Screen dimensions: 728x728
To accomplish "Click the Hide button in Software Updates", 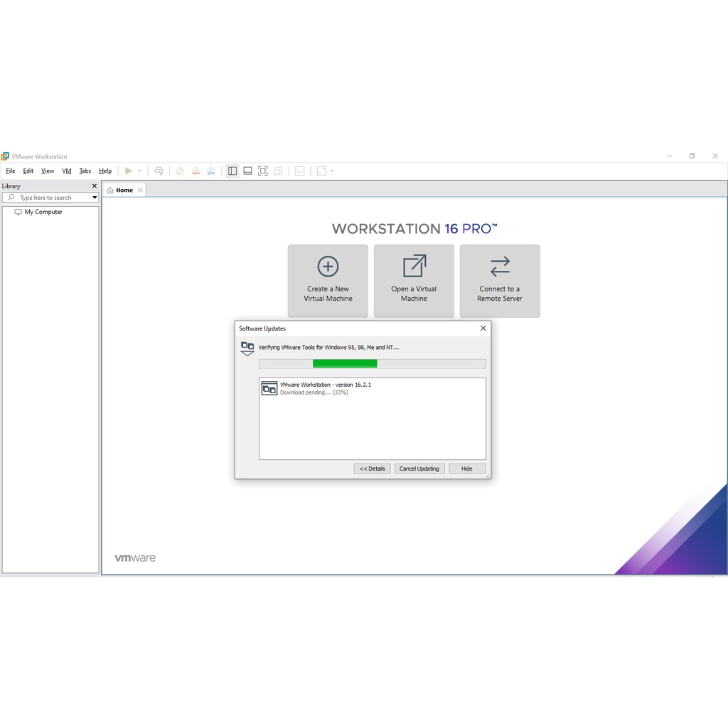I will point(466,469).
